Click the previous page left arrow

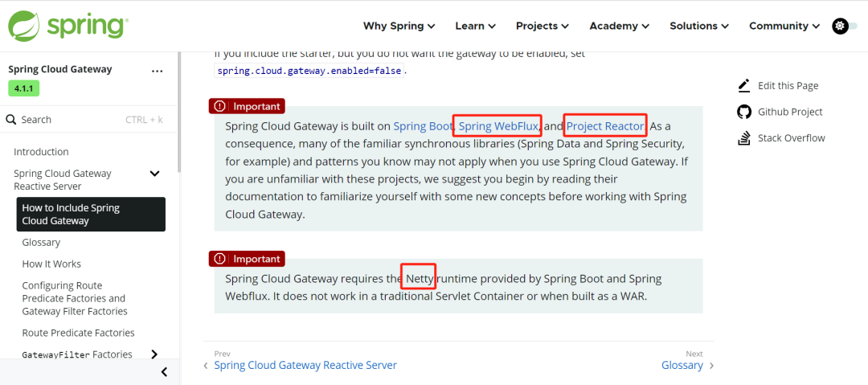tap(206, 366)
